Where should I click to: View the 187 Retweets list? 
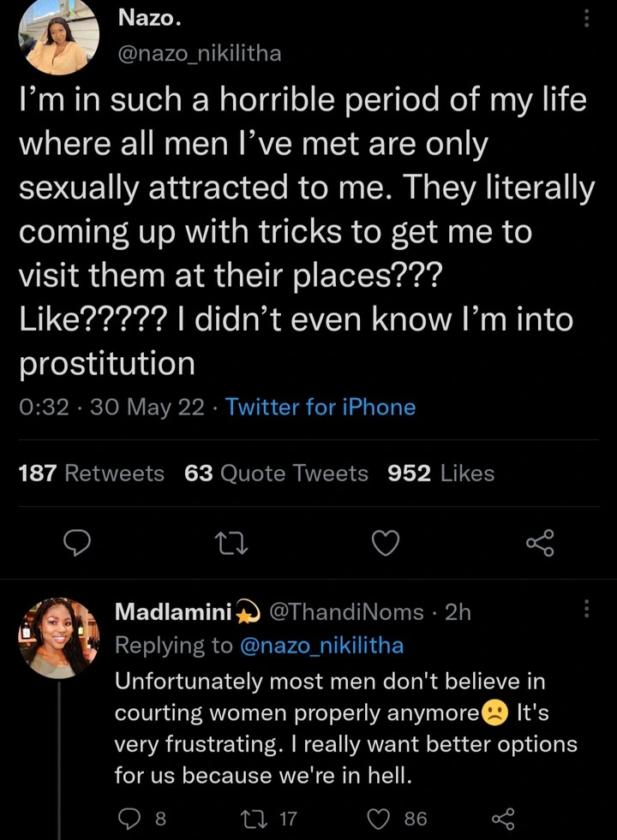[92, 473]
